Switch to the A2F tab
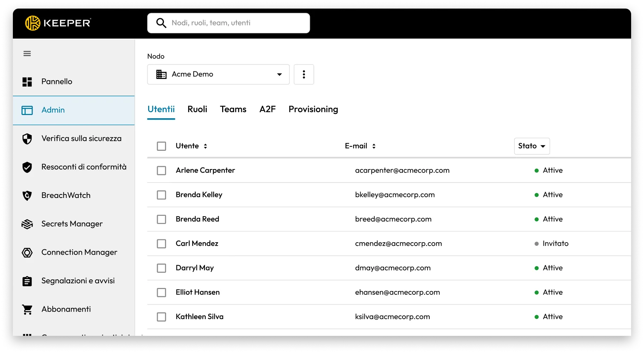Image resolution: width=644 pixels, height=353 pixels. point(267,109)
